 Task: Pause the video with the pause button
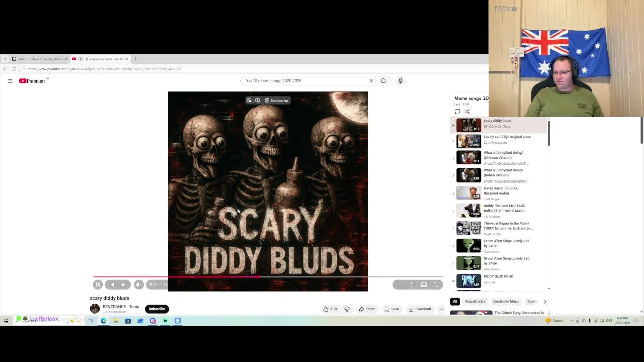click(x=98, y=285)
